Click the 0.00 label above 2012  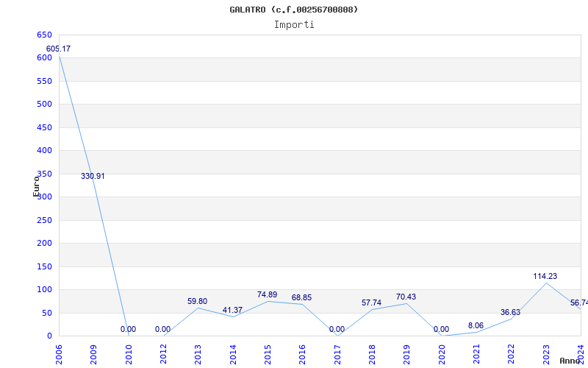(x=162, y=329)
